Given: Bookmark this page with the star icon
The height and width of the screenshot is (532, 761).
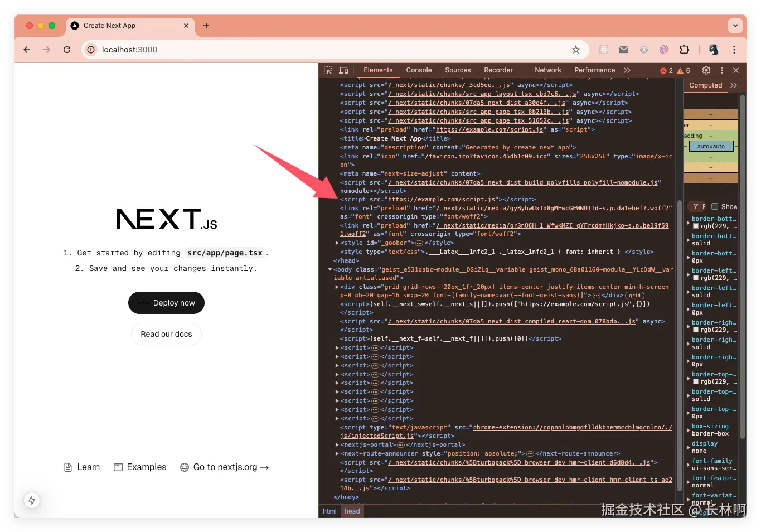Looking at the screenshot, I should click(x=576, y=50).
